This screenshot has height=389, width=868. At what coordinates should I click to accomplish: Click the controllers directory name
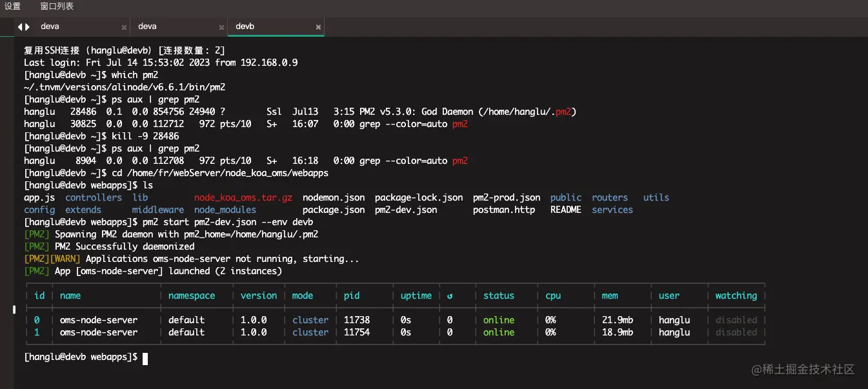(94, 197)
